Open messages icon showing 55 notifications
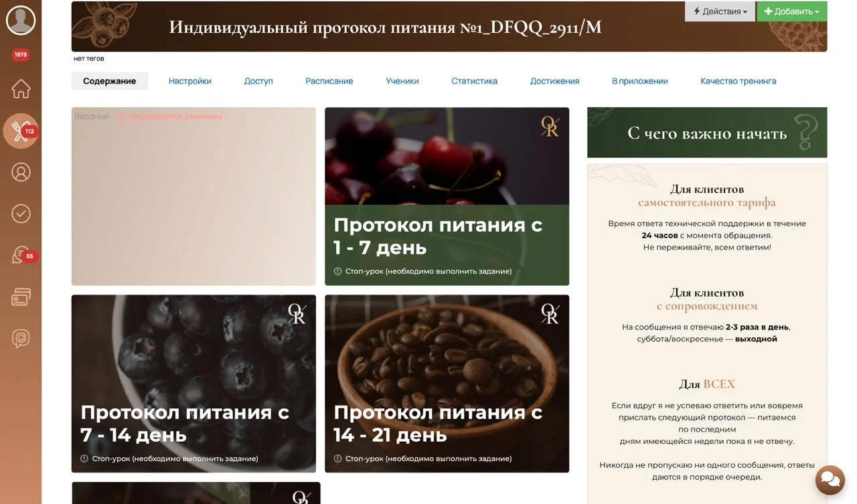 [21, 255]
